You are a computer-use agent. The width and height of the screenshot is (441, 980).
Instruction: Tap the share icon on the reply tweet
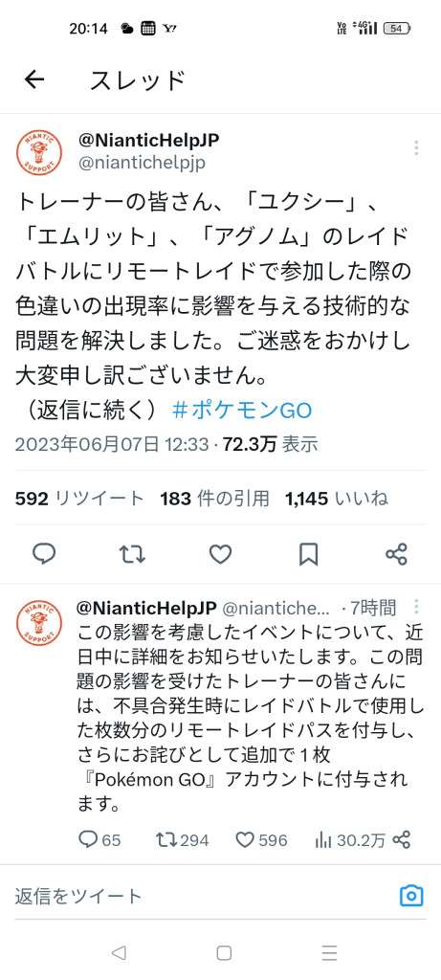click(403, 839)
